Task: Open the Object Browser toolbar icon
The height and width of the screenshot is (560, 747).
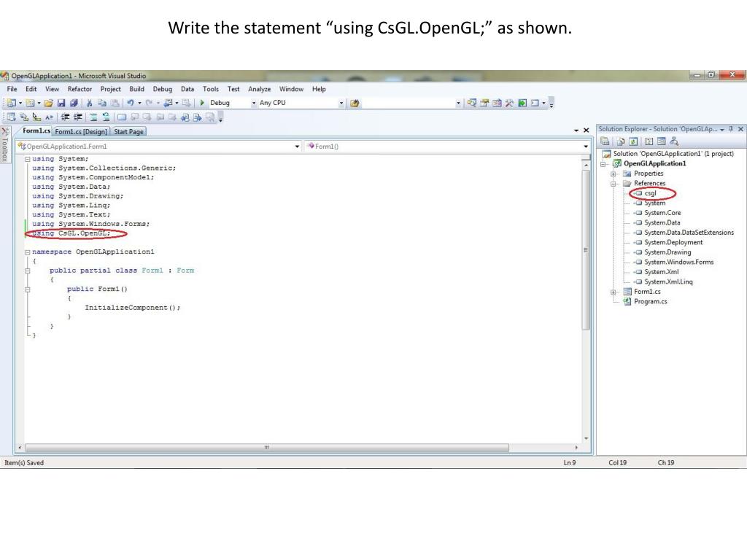Action: [x=497, y=103]
